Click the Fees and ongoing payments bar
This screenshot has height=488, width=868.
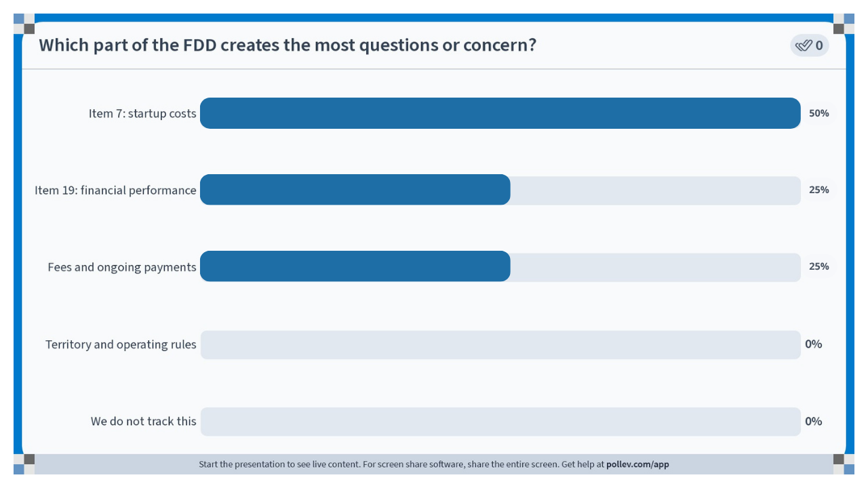(x=500, y=266)
